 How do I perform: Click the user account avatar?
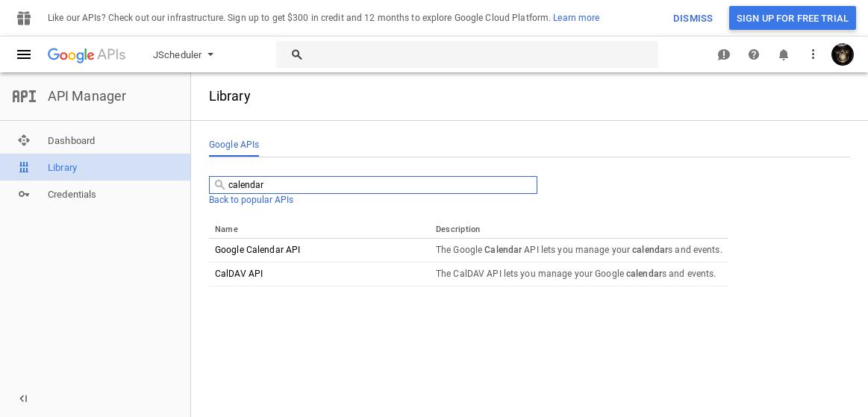tap(842, 54)
